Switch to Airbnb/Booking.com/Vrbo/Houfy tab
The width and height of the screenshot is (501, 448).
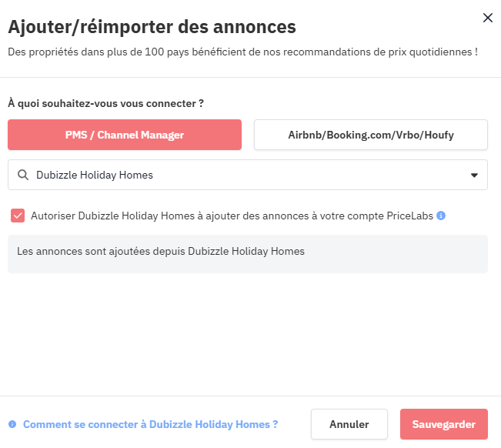[x=371, y=135]
